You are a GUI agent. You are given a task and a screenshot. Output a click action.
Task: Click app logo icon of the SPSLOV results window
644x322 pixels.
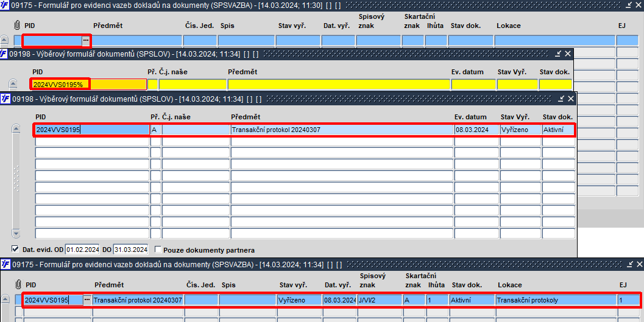point(5,99)
